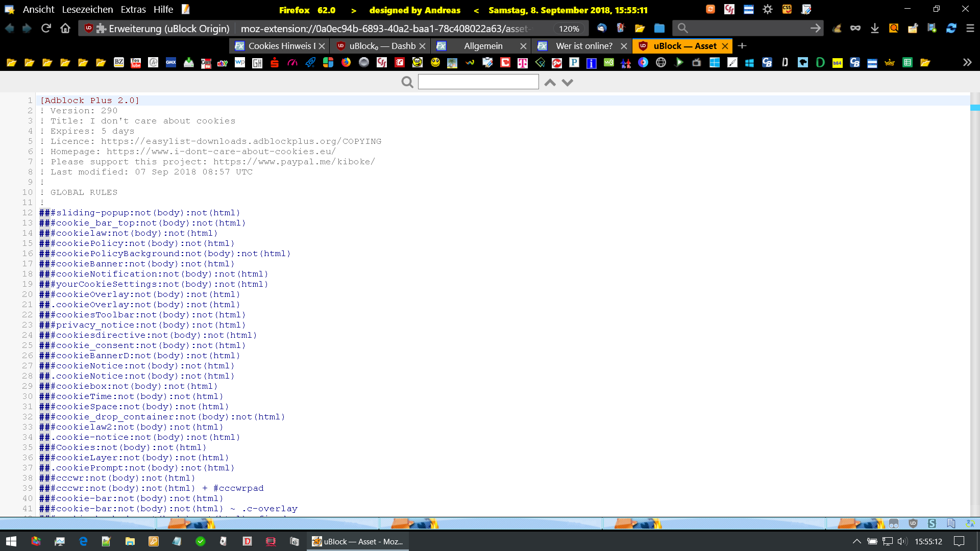Open a new tab with the plus button
This screenshot has width=980, height=551.
click(742, 46)
